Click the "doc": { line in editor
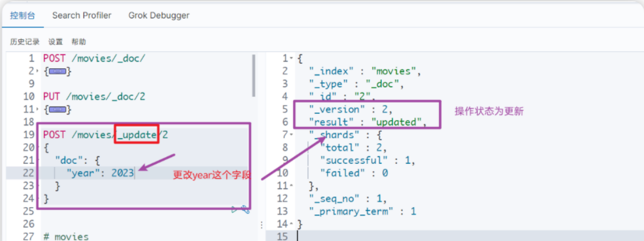644x241 pixels. click(x=77, y=160)
